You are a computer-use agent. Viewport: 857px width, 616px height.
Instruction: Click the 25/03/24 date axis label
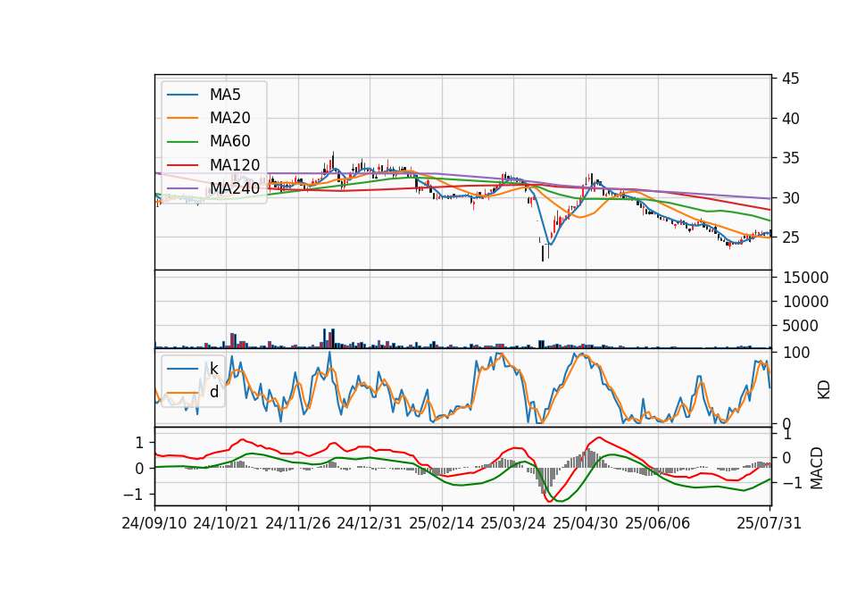coord(513,523)
